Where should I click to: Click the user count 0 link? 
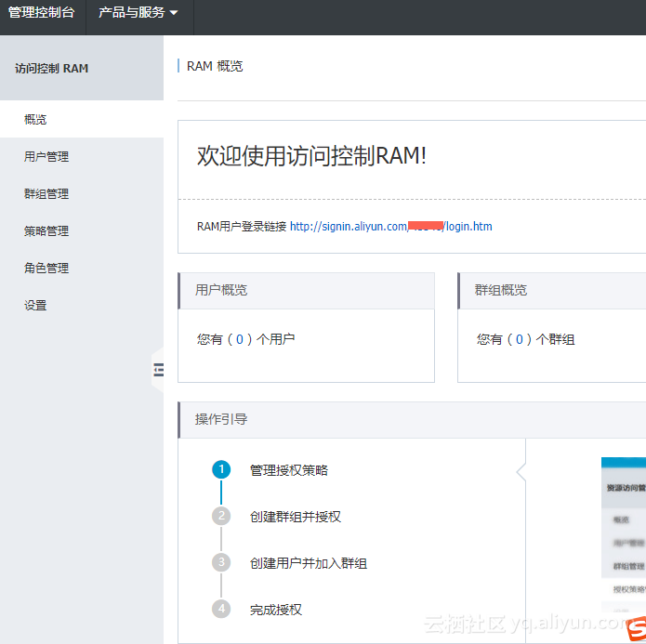[x=240, y=339]
